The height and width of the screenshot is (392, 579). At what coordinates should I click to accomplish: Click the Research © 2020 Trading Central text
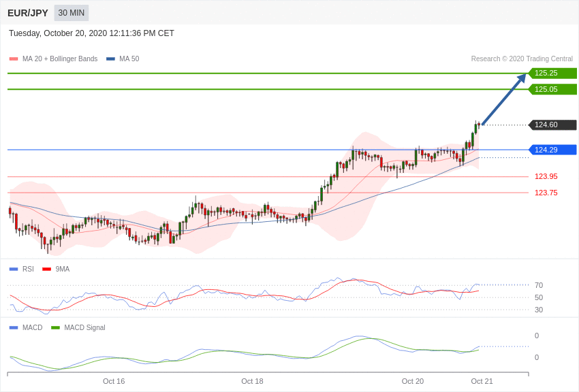click(522, 59)
